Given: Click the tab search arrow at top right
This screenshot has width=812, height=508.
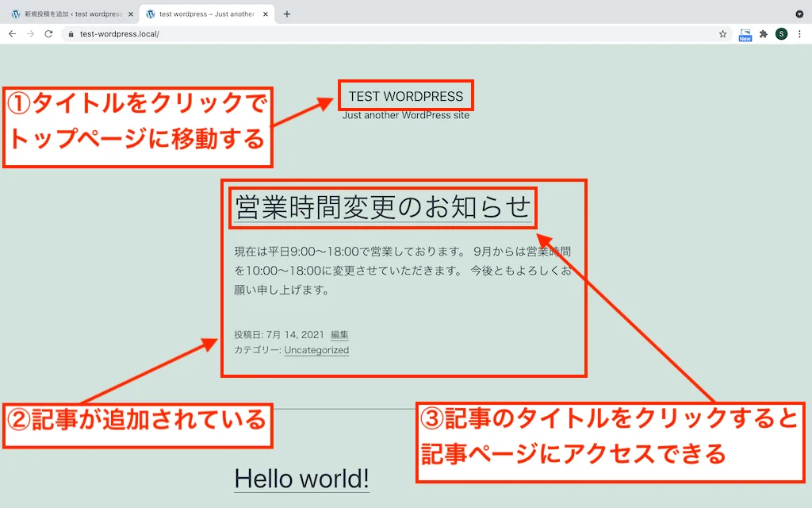Looking at the screenshot, I should pyautogui.click(x=799, y=14).
